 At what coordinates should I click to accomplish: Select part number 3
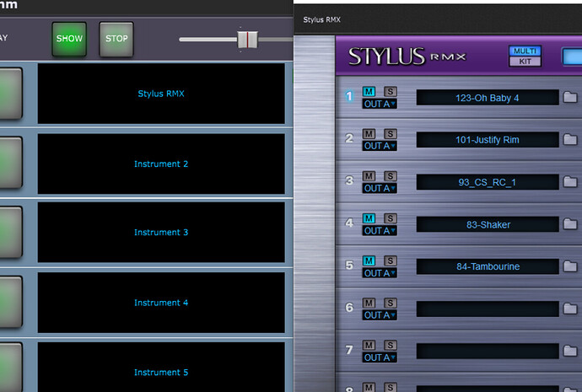click(349, 180)
